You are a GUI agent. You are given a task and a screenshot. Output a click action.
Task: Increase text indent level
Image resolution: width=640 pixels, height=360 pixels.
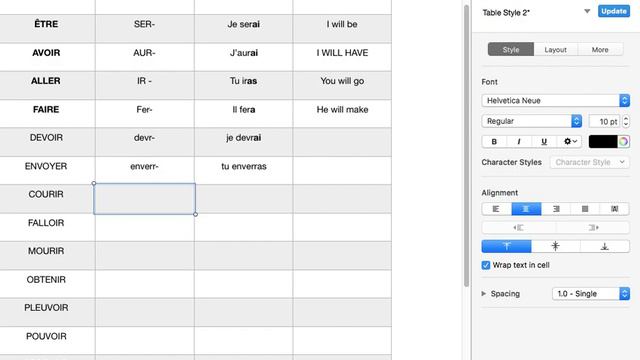pos(593,227)
